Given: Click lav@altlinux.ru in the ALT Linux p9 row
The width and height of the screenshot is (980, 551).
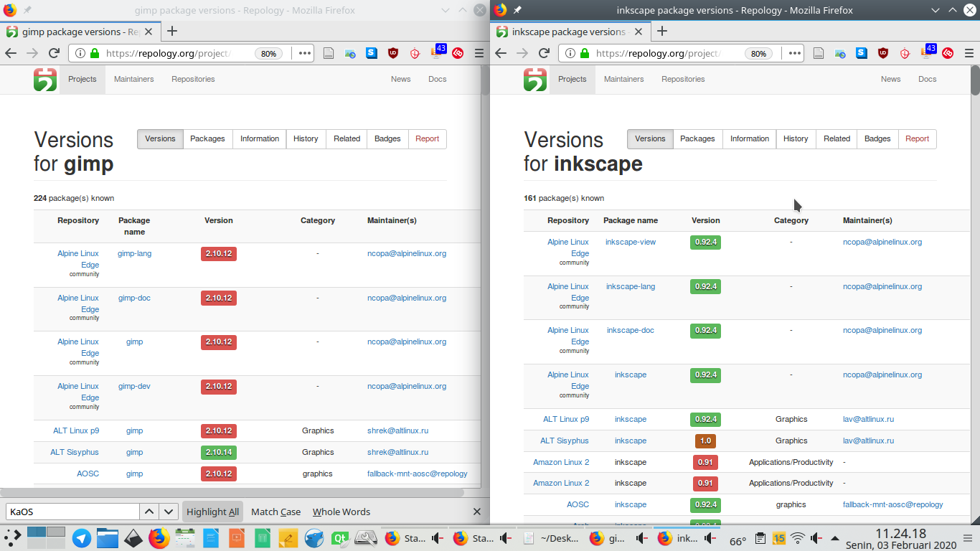Looking at the screenshot, I should click(868, 419).
